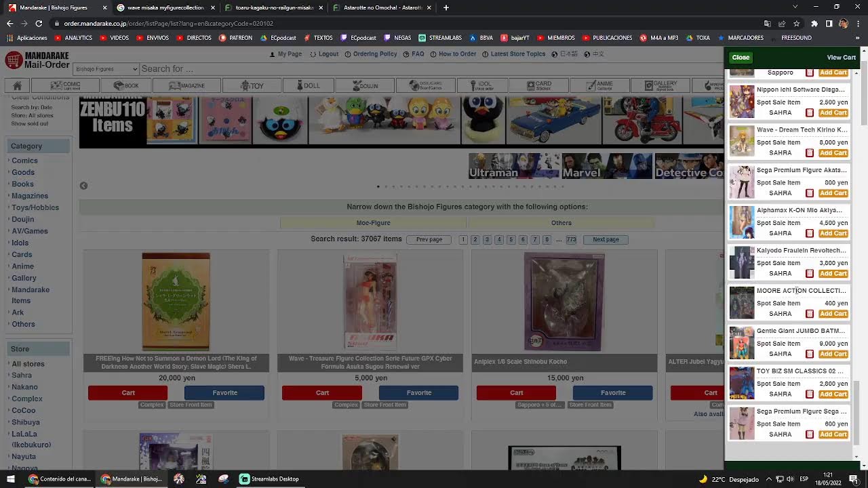Bookmark this page with star icon
The height and width of the screenshot is (488, 868).
(795, 23)
